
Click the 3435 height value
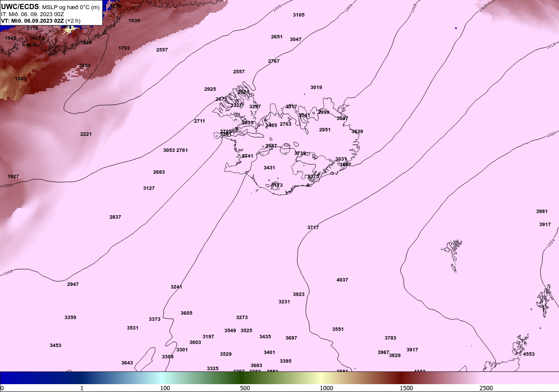265,337
